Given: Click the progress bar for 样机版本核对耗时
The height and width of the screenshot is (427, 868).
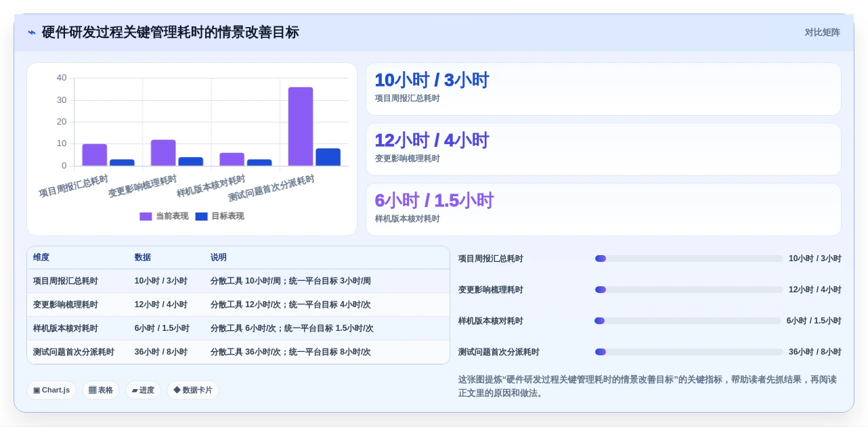Looking at the screenshot, I should click(688, 321).
